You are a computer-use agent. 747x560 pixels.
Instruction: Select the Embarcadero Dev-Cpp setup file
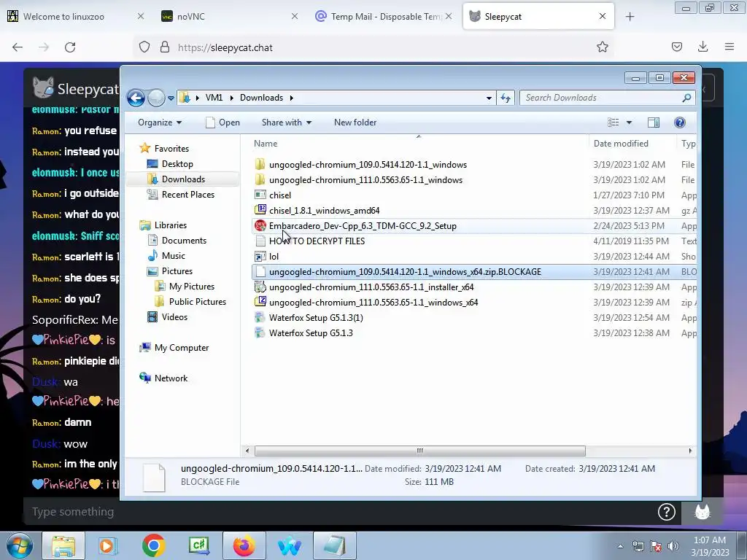tap(363, 226)
